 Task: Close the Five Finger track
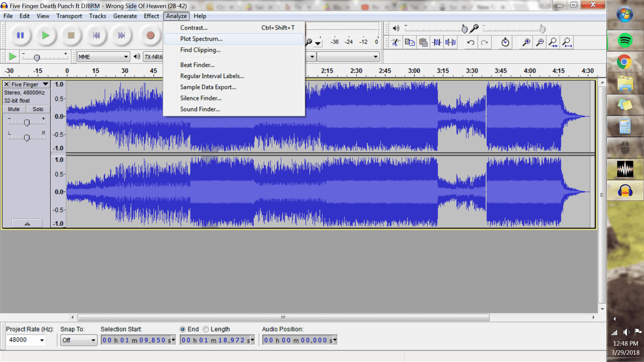(6, 84)
